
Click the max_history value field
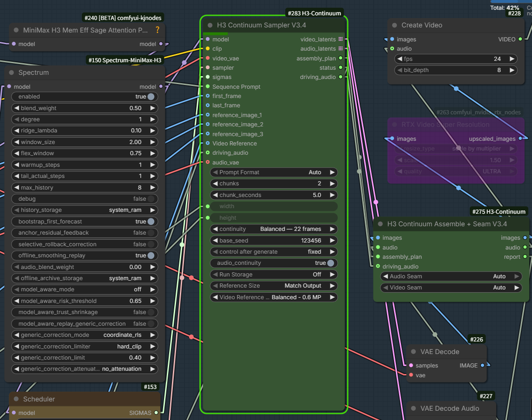pos(85,188)
